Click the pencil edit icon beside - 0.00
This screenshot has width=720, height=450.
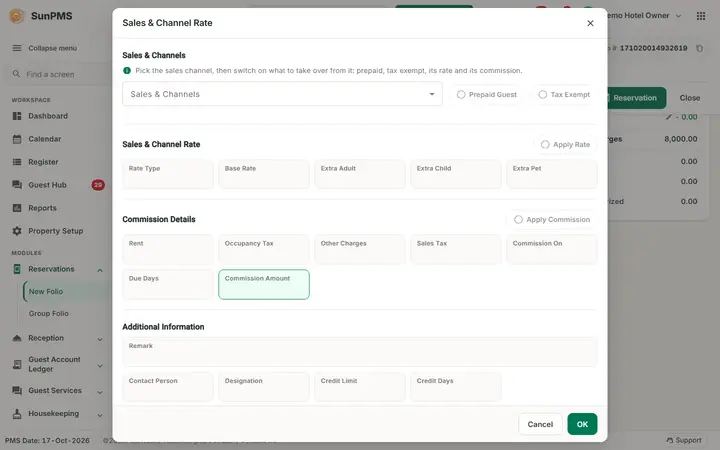tap(669, 117)
